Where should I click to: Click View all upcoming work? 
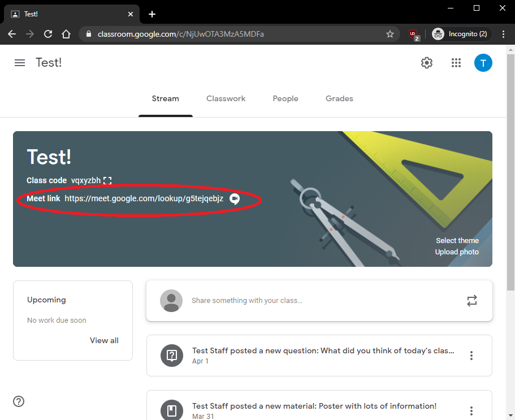[x=104, y=340]
